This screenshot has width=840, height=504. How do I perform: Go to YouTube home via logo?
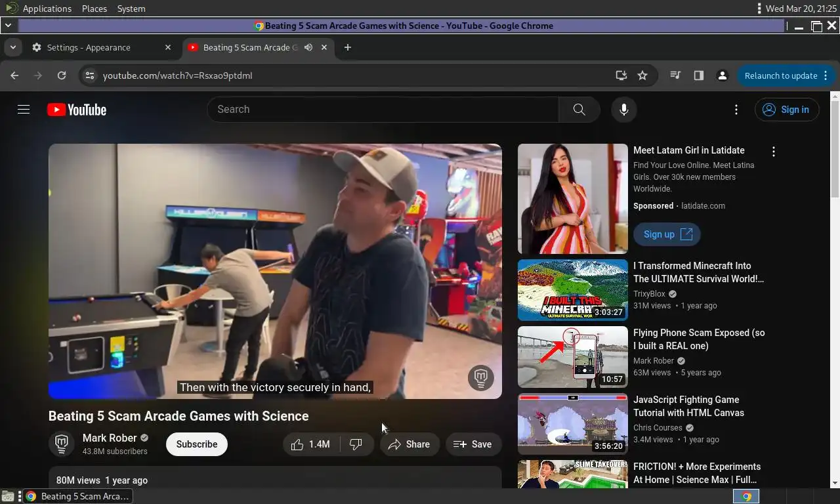(x=77, y=110)
